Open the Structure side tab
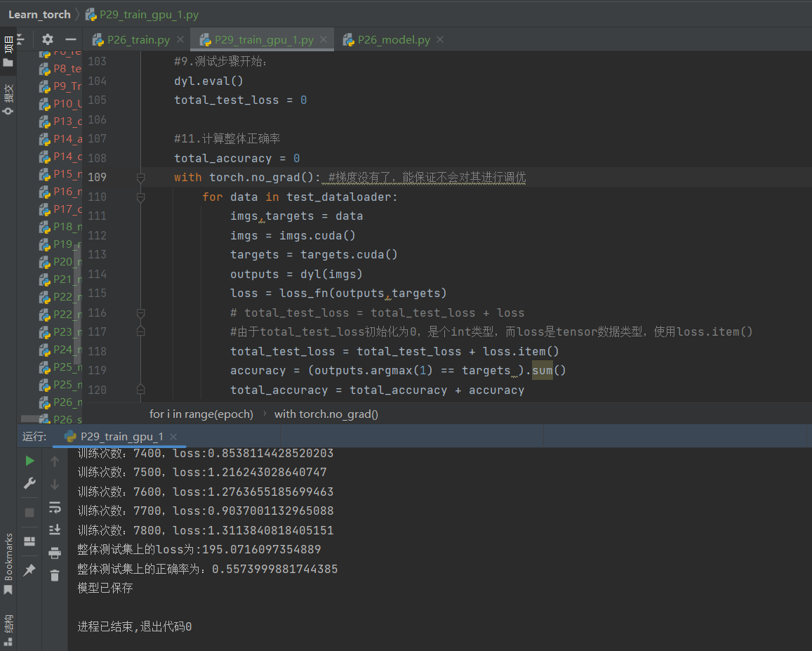The image size is (812, 651). pos(8,630)
